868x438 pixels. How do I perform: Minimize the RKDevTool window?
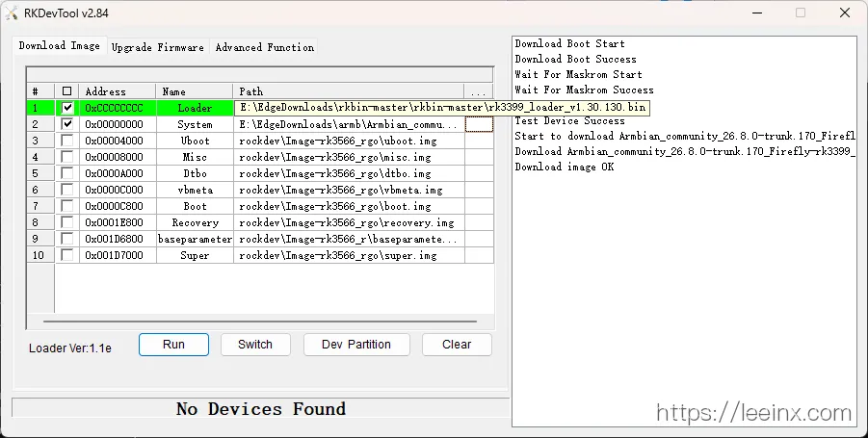pos(757,13)
